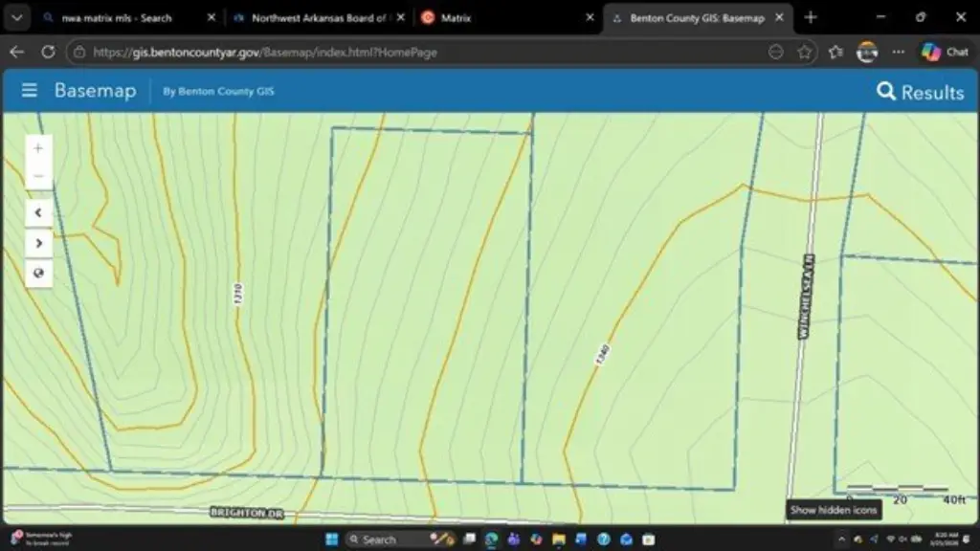Open the Basemap hamburger menu
Viewport: 980px width, 551px height.
(30, 90)
